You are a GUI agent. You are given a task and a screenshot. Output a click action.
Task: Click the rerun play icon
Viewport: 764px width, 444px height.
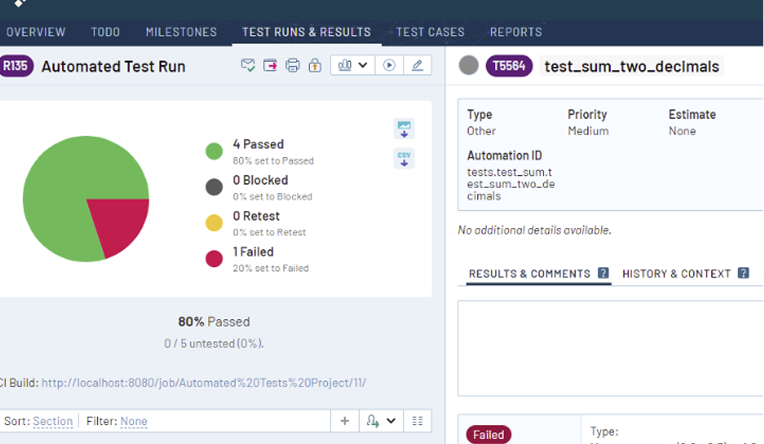pyautogui.click(x=389, y=66)
